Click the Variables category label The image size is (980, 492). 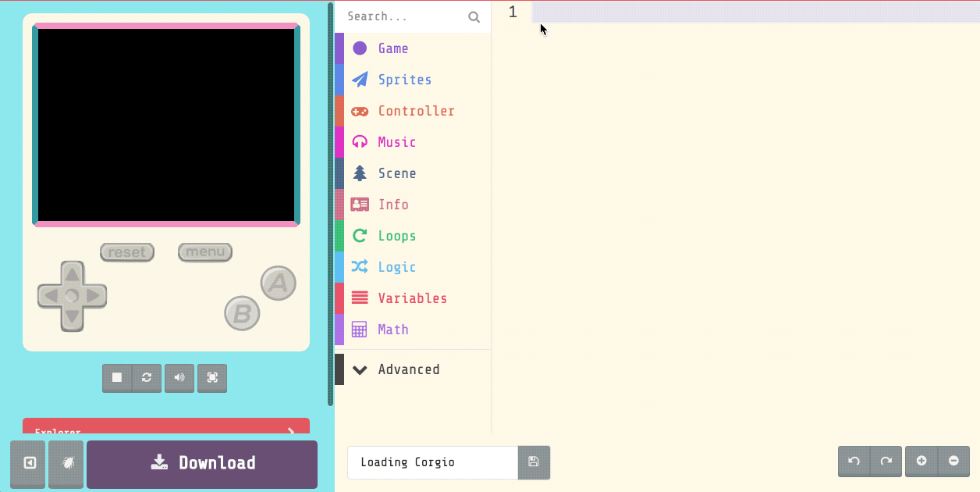point(413,298)
